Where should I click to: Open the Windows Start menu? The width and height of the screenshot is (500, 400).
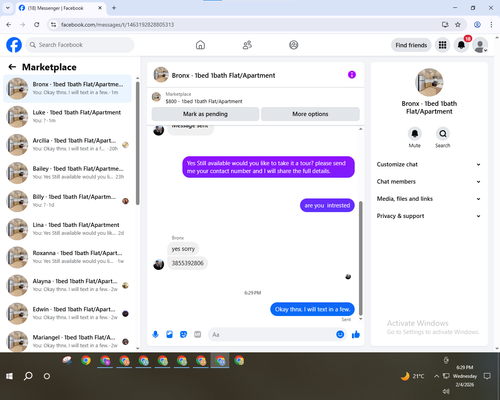9,376
